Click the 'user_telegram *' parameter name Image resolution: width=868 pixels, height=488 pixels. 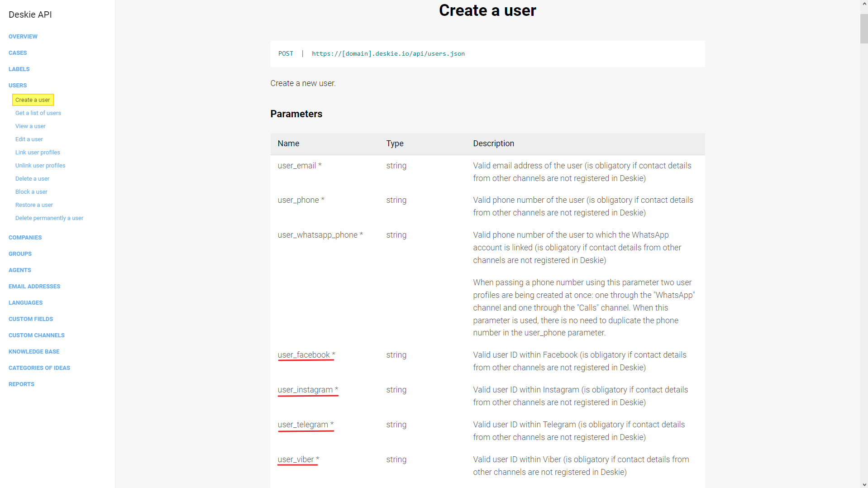click(x=305, y=425)
